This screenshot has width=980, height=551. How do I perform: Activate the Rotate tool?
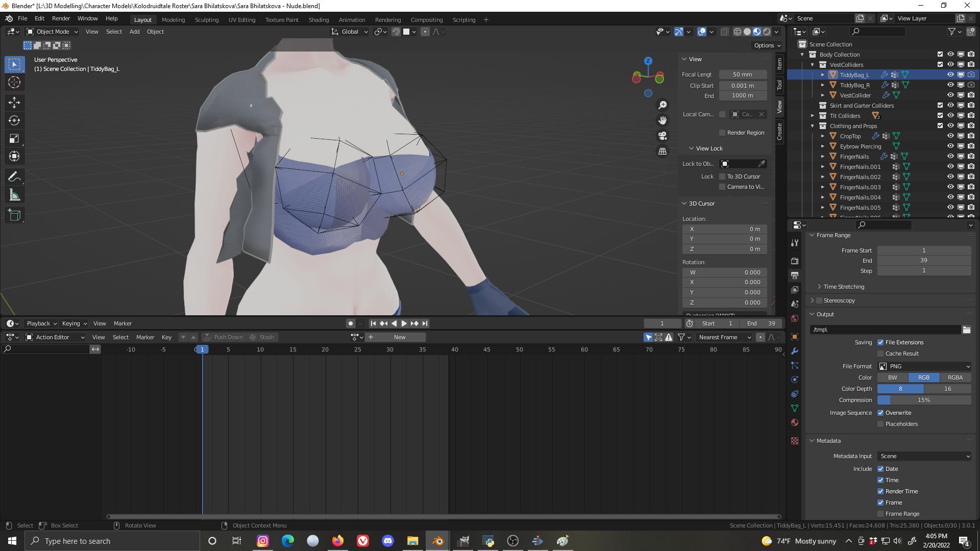(14, 120)
